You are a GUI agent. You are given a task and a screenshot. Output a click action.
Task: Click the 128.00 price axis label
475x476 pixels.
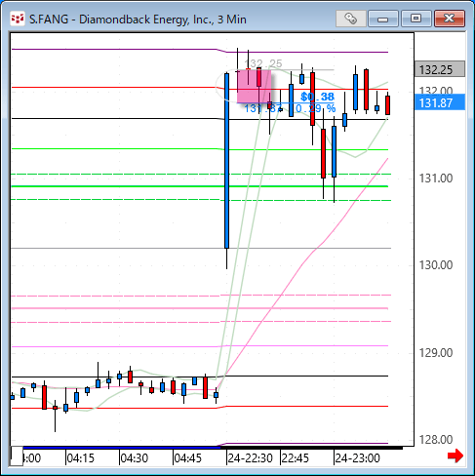pos(436,440)
